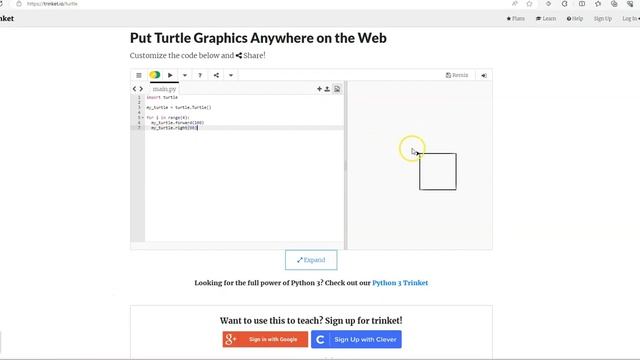
Task: Click code line 1 import turtle
Action: pos(162,98)
